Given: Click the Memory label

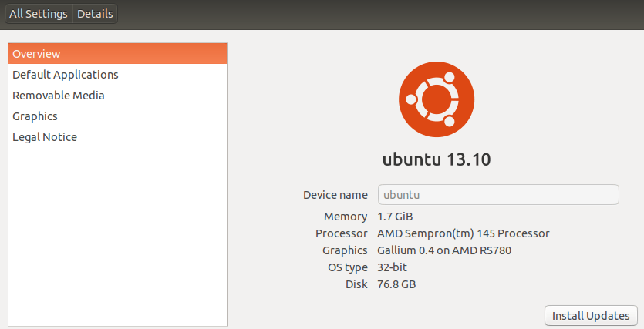Looking at the screenshot, I should 346,217.
